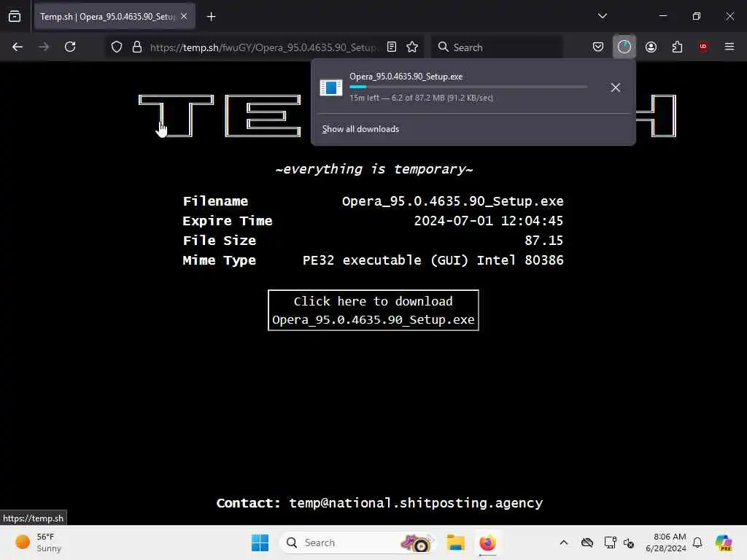Launch Copilot preview from the taskbar
The height and width of the screenshot is (560, 747).
coord(723,542)
